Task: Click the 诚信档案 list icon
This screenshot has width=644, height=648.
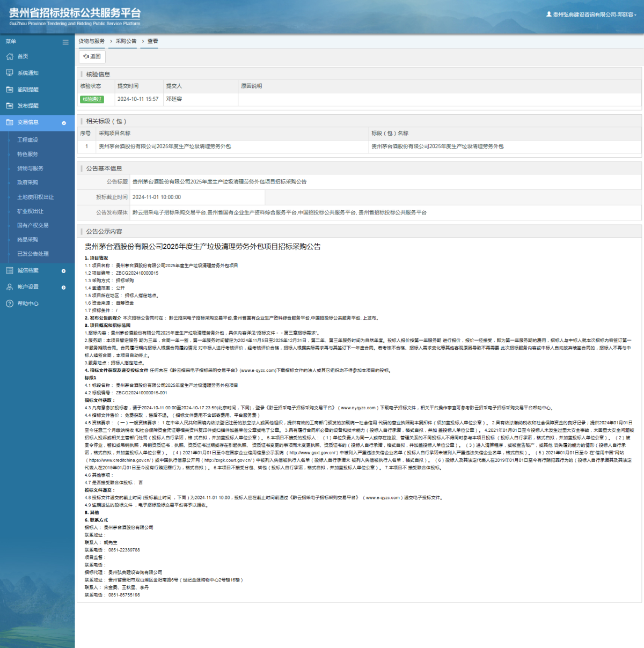Action: [10, 270]
